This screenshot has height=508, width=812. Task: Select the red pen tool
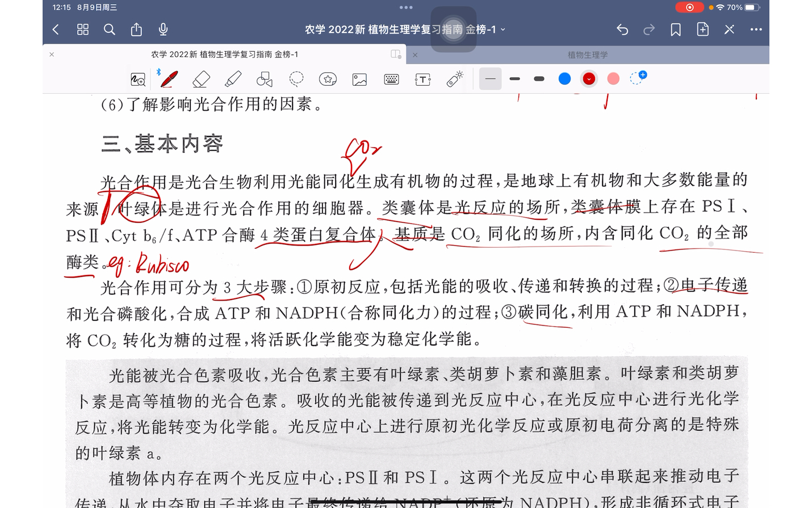[169, 79]
